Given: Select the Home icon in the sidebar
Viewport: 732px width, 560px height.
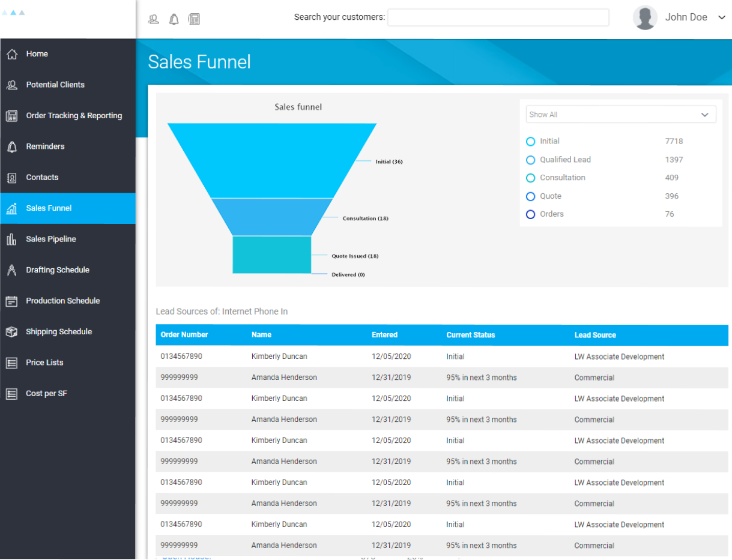Looking at the screenshot, I should [x=13, y=53].
